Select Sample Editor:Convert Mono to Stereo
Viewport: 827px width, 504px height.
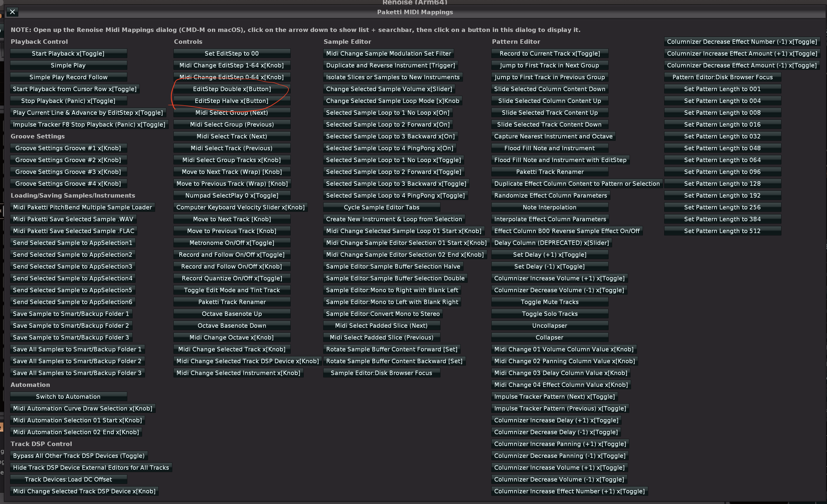click(x=383, y=314)
